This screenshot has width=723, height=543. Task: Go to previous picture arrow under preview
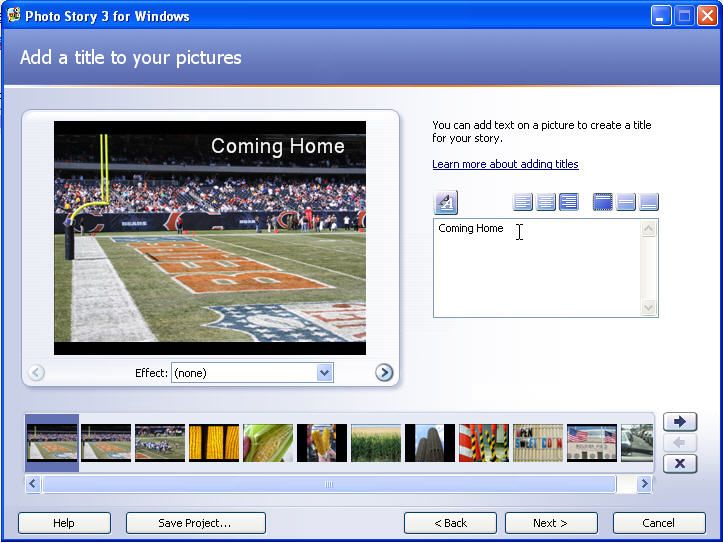pyautogui.click(x=36, y=372)
